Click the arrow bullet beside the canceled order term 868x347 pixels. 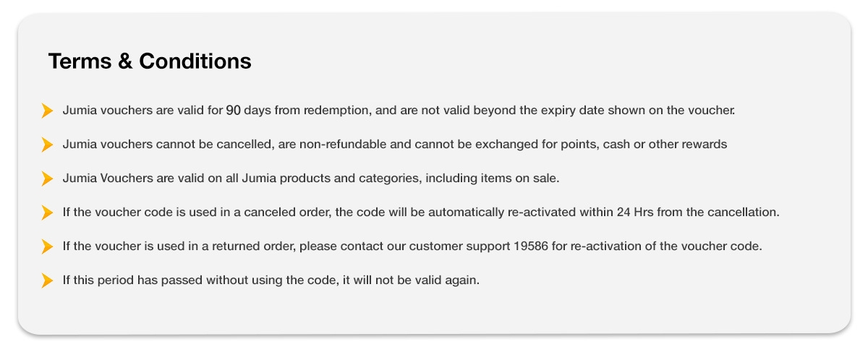click(x=47, y=213)
